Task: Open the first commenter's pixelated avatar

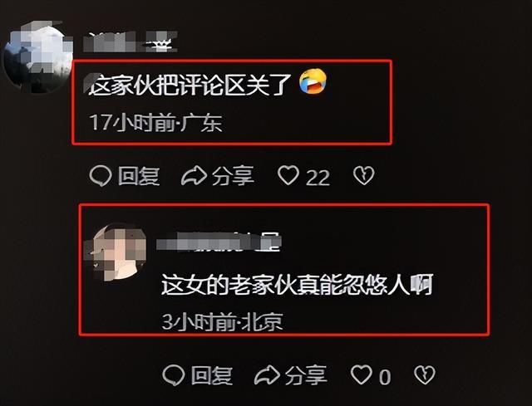Action: pos(38,57)
